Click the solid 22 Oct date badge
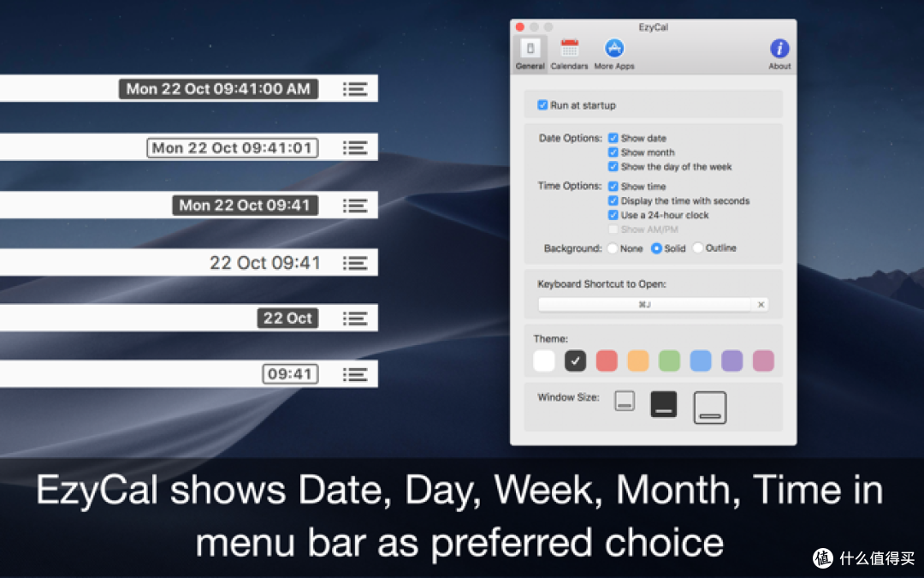Image resolution: width=924 pixels, height=578 pixels. [x=287, y=319]
